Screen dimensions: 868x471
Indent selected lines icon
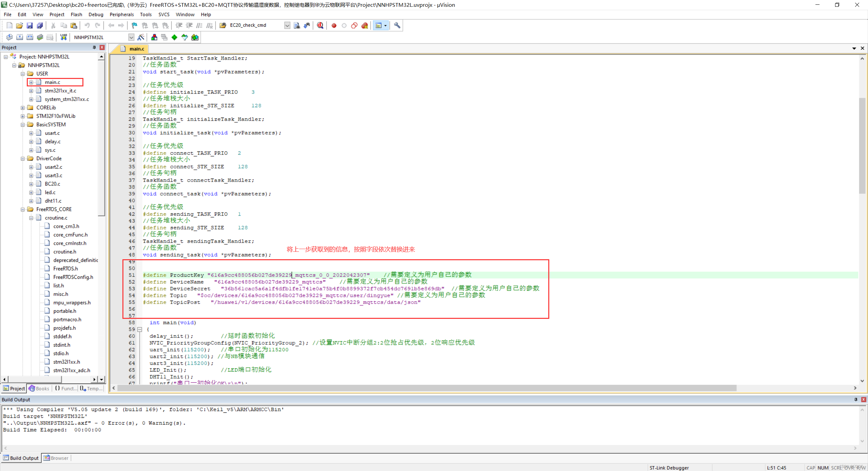pyautogui.click(x=179, y=25)
